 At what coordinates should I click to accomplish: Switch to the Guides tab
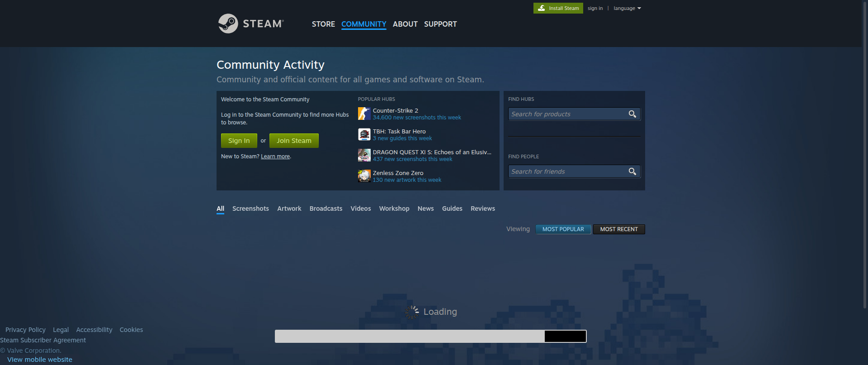pos(452,209)
